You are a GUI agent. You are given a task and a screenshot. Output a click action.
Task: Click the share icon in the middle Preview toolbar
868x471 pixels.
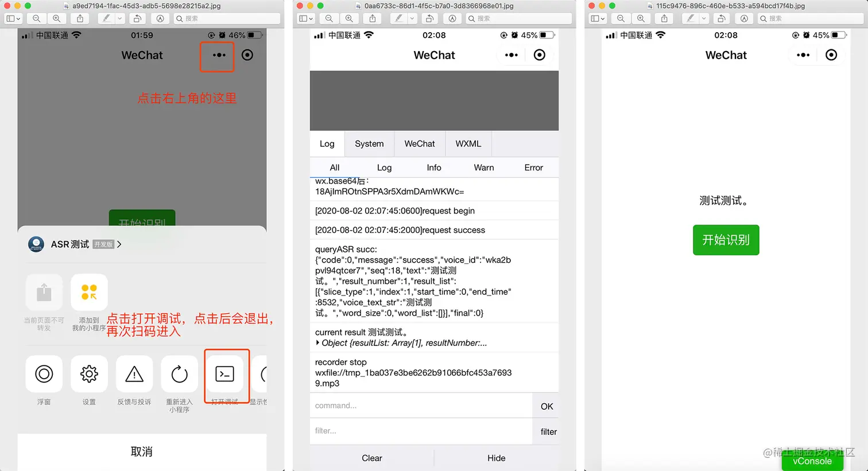(373, 18)
